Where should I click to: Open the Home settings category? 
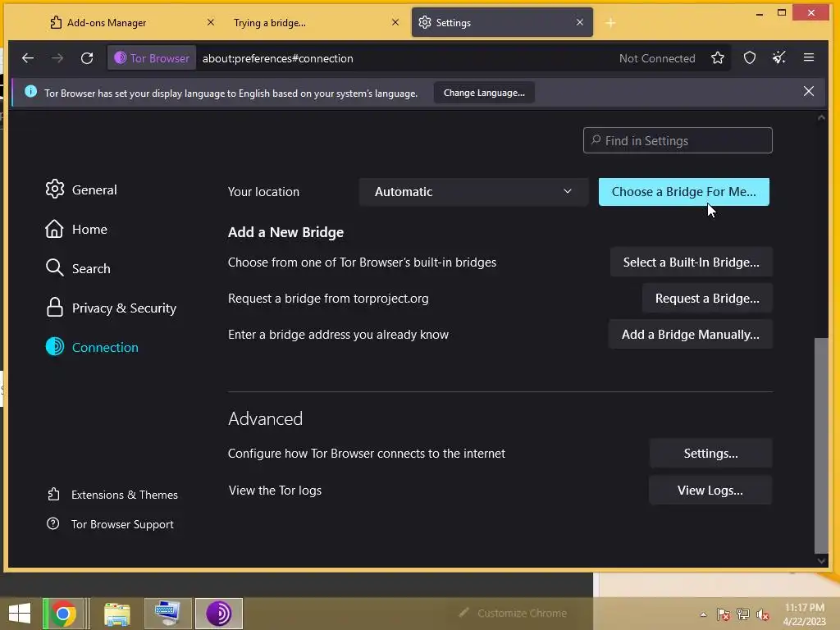[76, 230]
